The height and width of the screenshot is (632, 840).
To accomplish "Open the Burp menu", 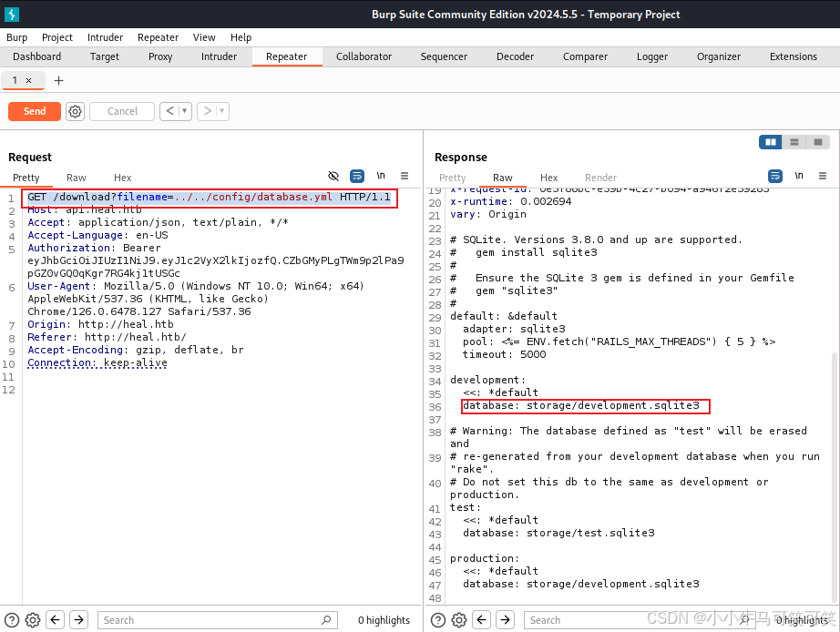I will [x=16, y=37].
